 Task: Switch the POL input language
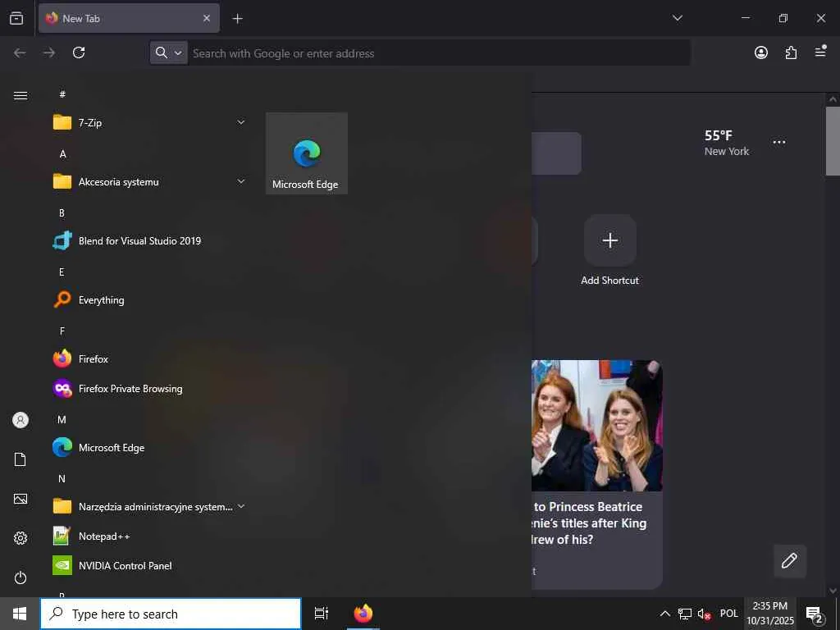click(728, 614)
